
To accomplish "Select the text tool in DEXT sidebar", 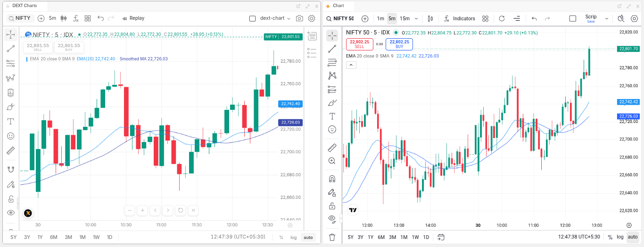I will coord(10,121).
